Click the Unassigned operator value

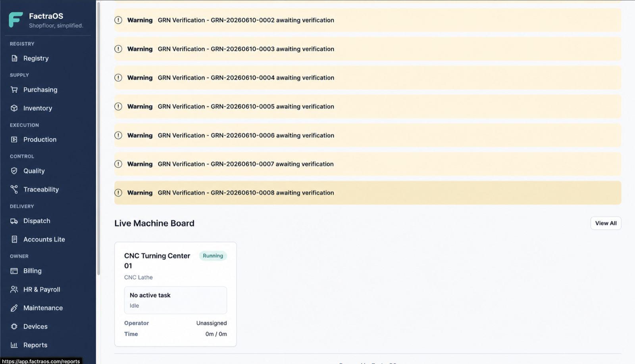[212, 323]
